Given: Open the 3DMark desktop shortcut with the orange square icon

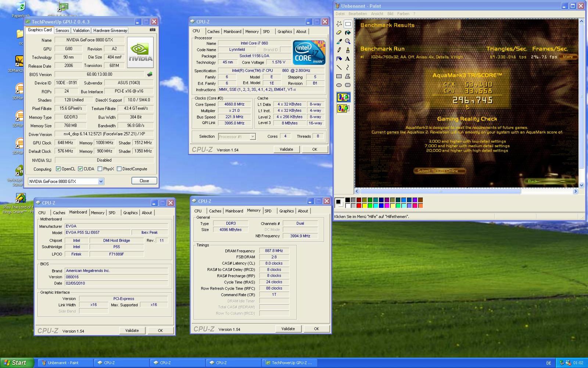Looking at the screenshot, I should coord(19,61).
